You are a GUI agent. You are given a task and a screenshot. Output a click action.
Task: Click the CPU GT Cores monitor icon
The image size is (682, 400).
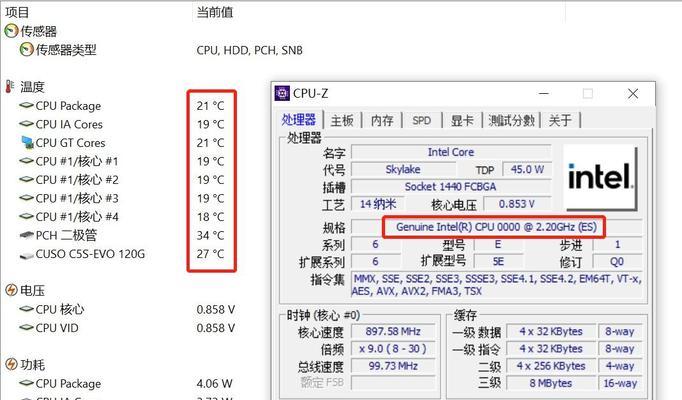point(27,142)
